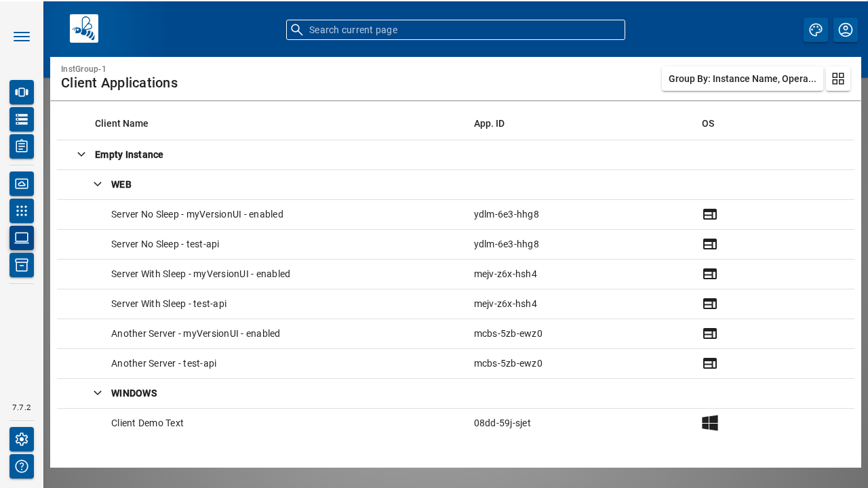Select the Client Applications monitor icon
Screen dimensions: 868x488
click(x=21, y=238)
